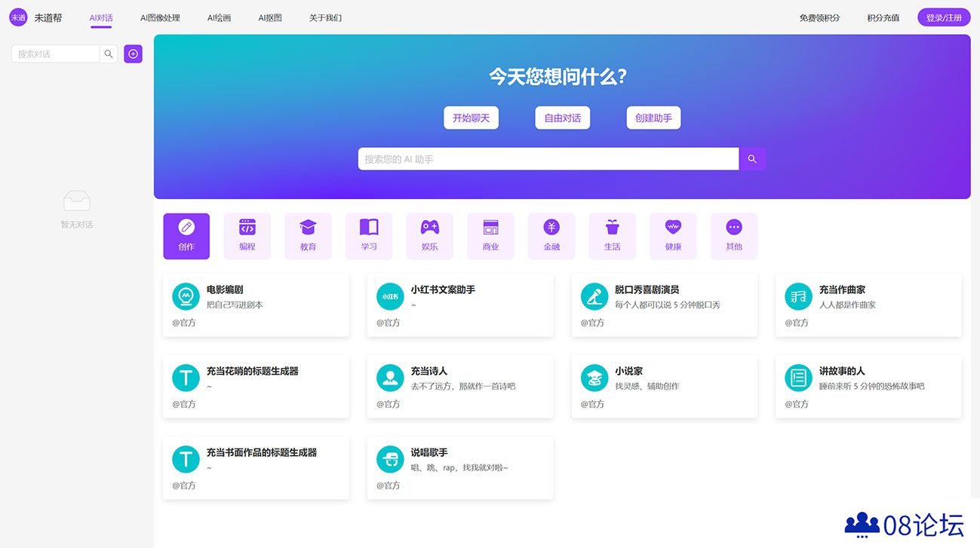This screenshot has height=548, width=980.
Task: Click the purple search button in the banner
Action: 752,159
